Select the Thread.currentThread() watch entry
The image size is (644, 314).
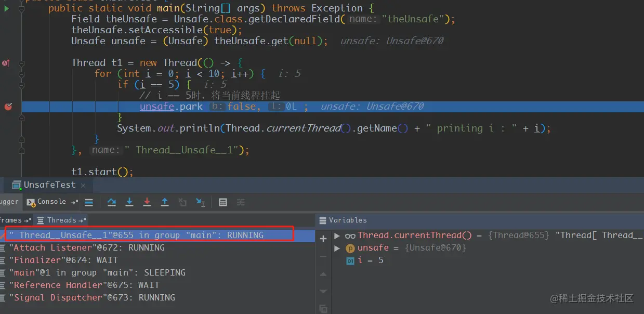point(488,235)
